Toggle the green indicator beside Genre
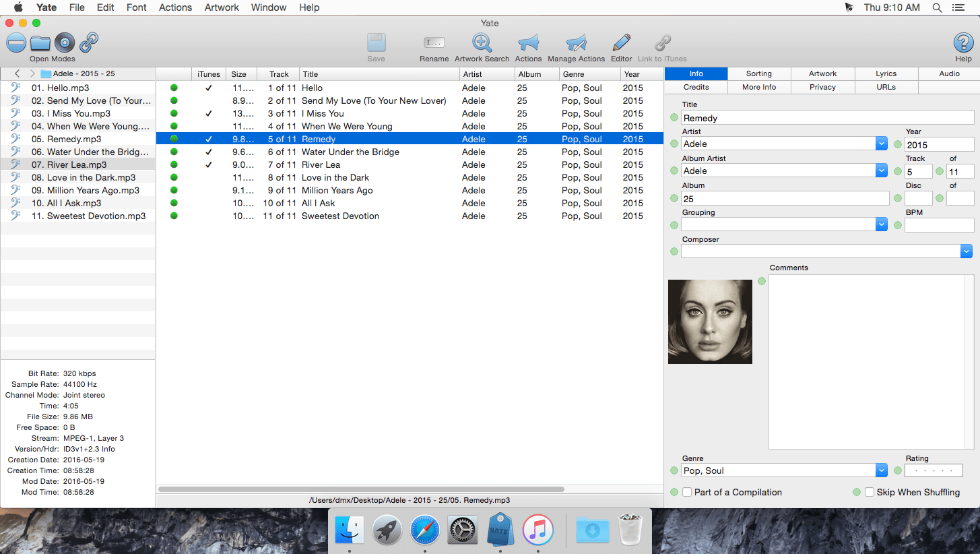The image size is (980, 554). tap(674, 470)
